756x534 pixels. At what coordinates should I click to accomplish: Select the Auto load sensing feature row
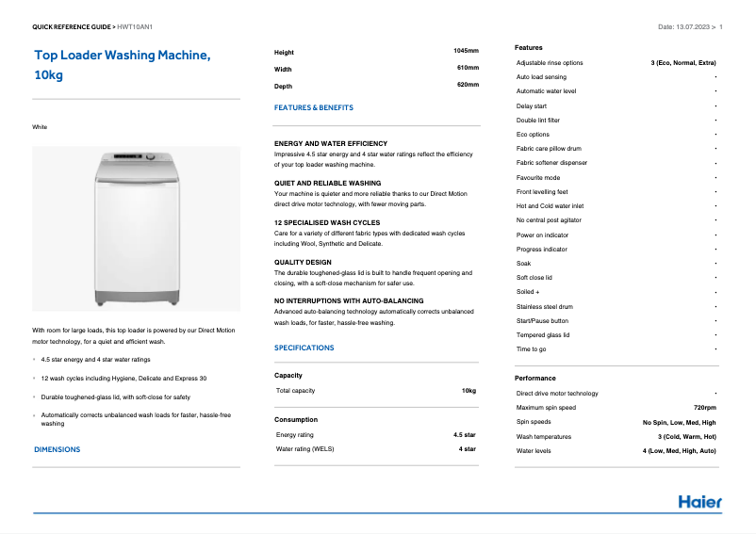coord(541,77)
